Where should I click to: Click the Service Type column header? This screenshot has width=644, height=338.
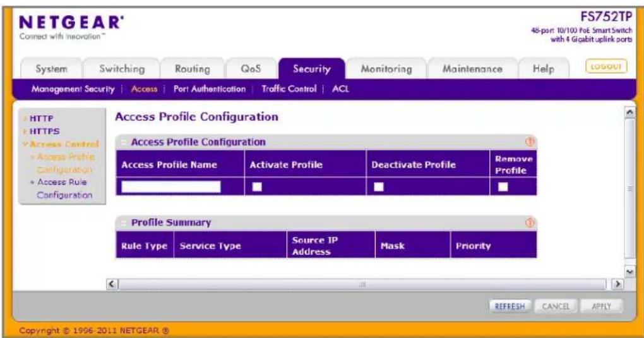[x=230, y=246]
